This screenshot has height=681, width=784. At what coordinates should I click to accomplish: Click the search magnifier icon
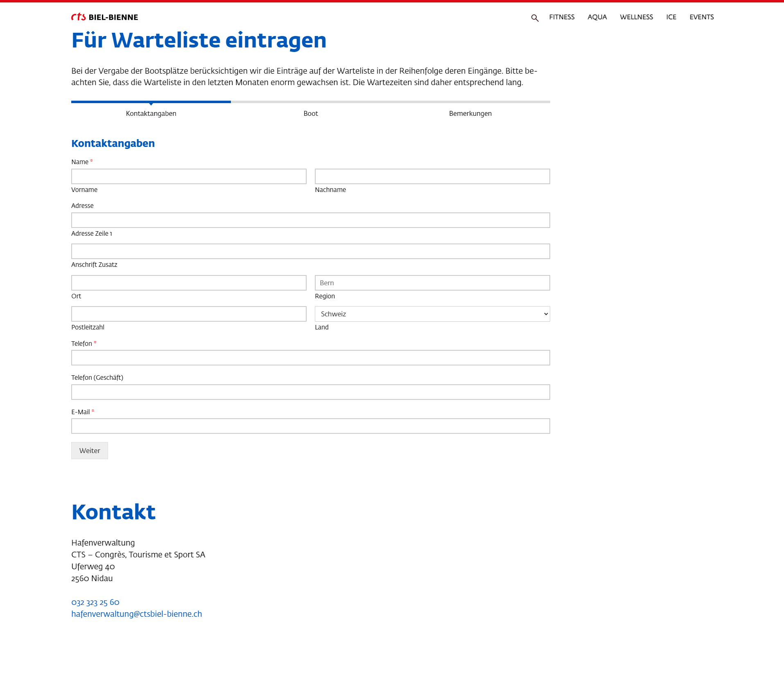pos(535,18)
